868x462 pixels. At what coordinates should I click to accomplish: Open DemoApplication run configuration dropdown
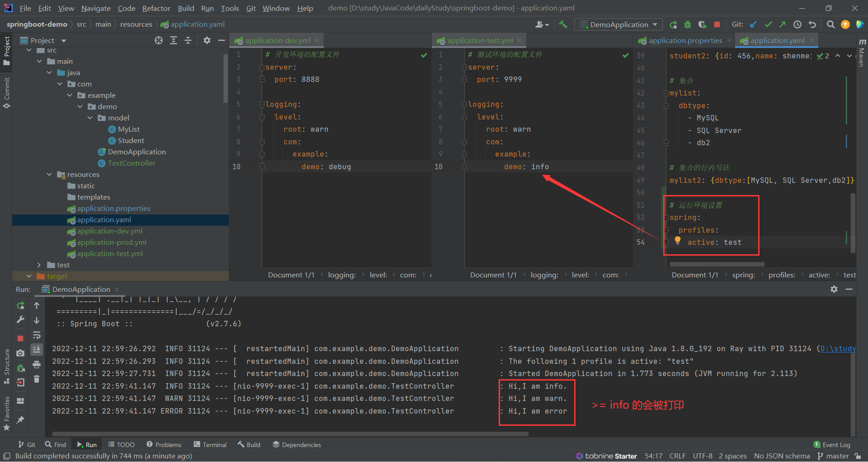coord(618,24)
